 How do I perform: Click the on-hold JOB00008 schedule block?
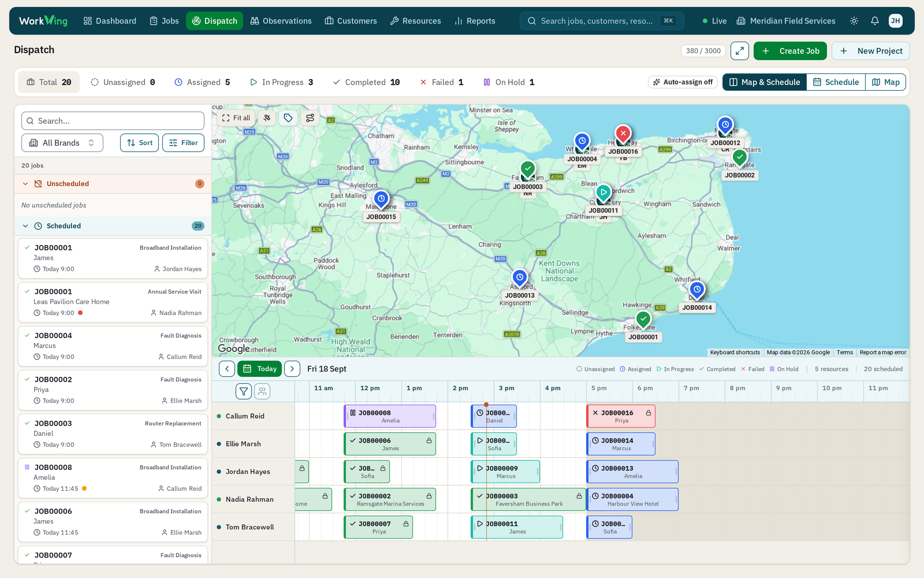click(390, 416)
